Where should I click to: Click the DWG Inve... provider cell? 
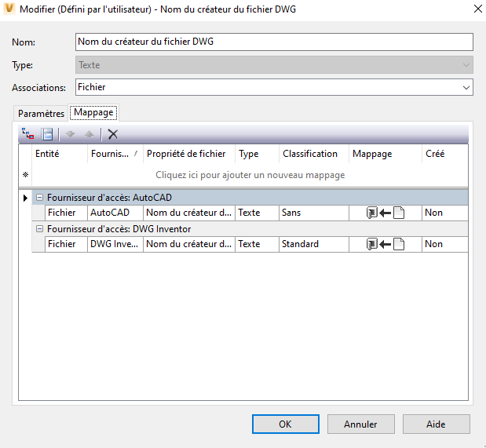115,244
